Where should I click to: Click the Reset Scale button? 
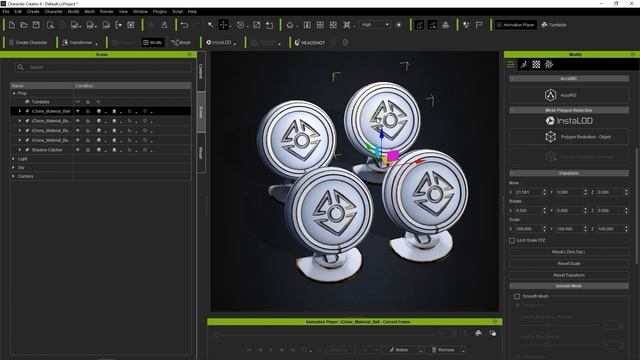(569, 263)
